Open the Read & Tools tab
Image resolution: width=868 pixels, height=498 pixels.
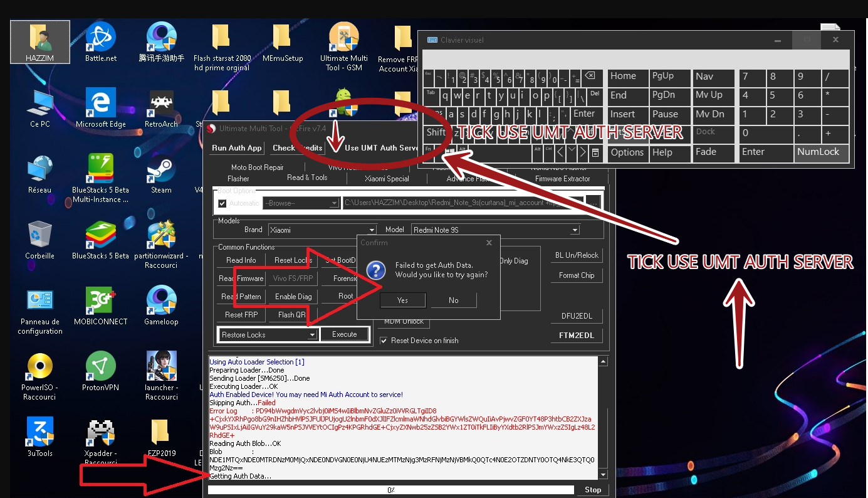307,177
